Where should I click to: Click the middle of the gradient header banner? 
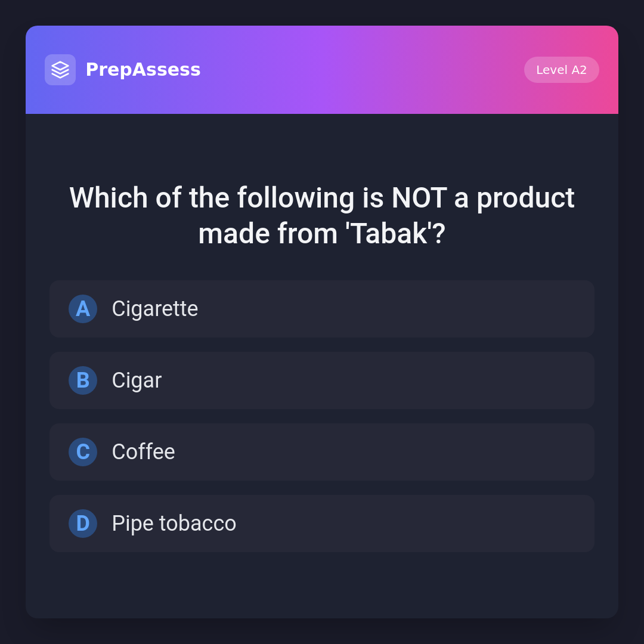(358, 70)
